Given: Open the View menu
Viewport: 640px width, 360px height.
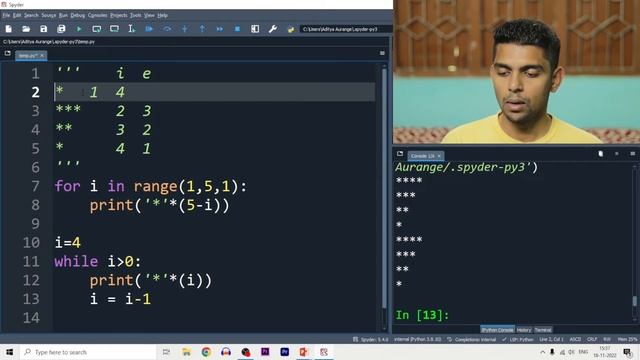Looking at the screenshot, I should [x=149, y=15].
